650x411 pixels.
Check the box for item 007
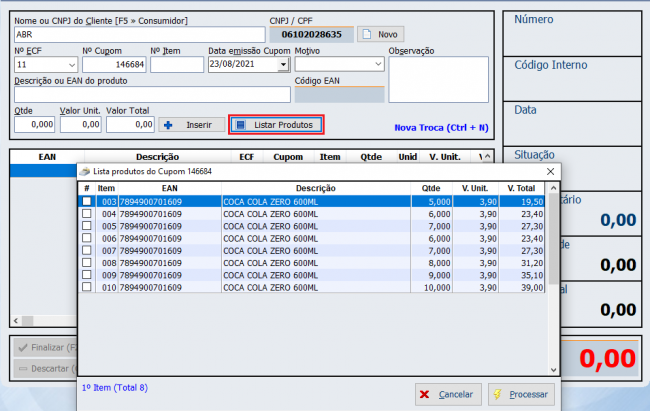pyautogui.click(x=87, y=250)
